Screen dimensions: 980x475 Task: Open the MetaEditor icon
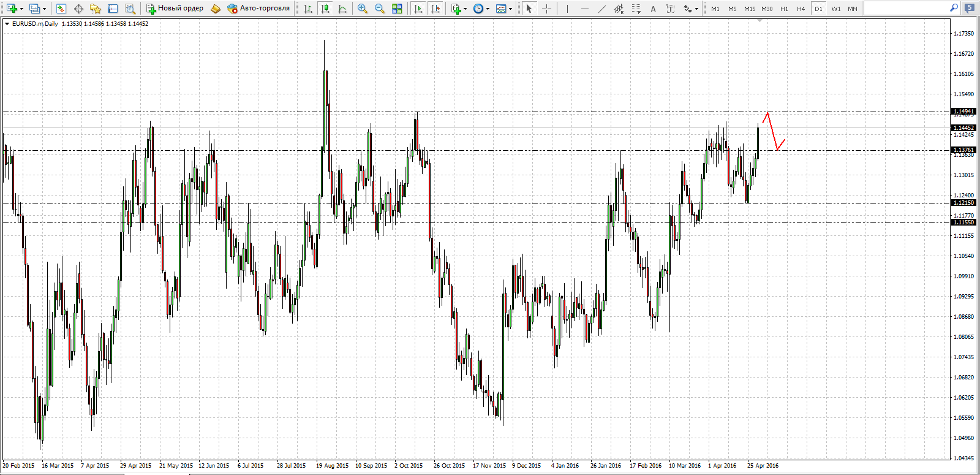tap(216, 9)
